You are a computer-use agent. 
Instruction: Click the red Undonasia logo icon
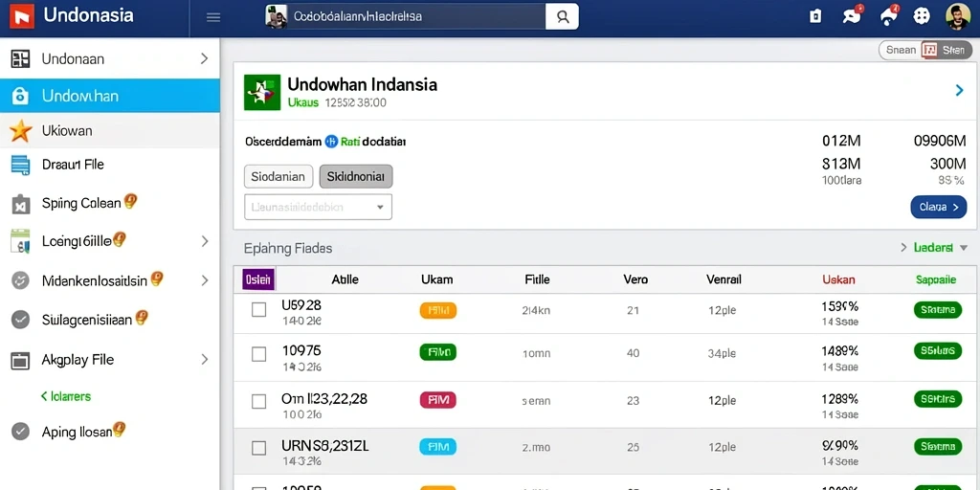[22, 16]
